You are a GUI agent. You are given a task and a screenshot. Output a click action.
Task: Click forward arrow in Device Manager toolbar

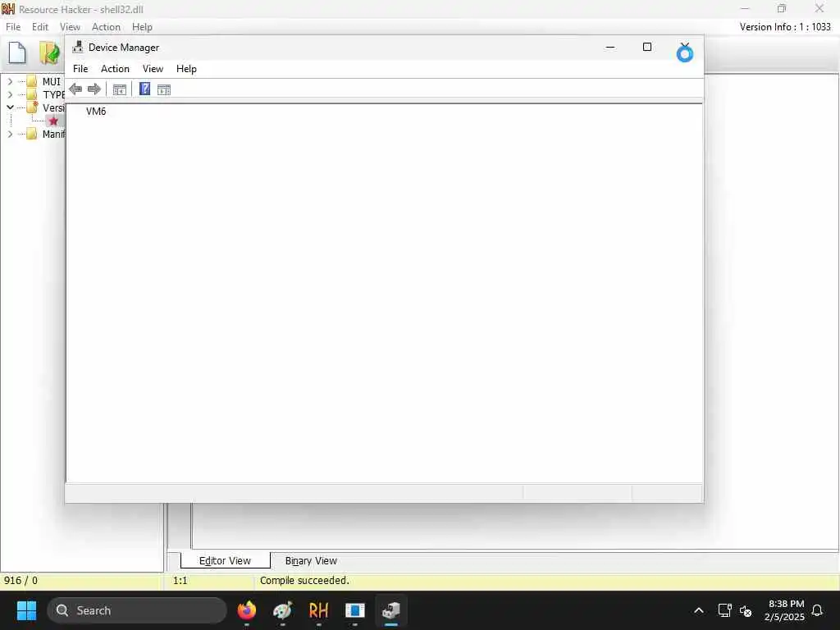[x=94, y=89]
